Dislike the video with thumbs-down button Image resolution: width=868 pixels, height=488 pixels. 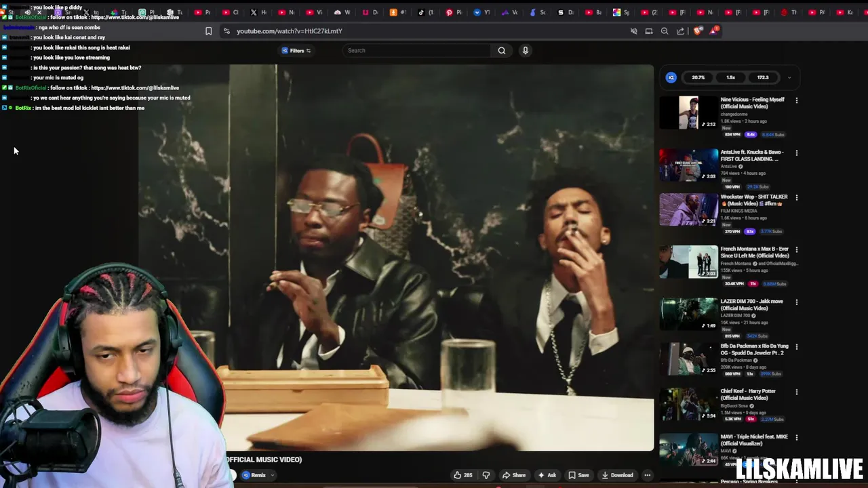click(486, 475)
